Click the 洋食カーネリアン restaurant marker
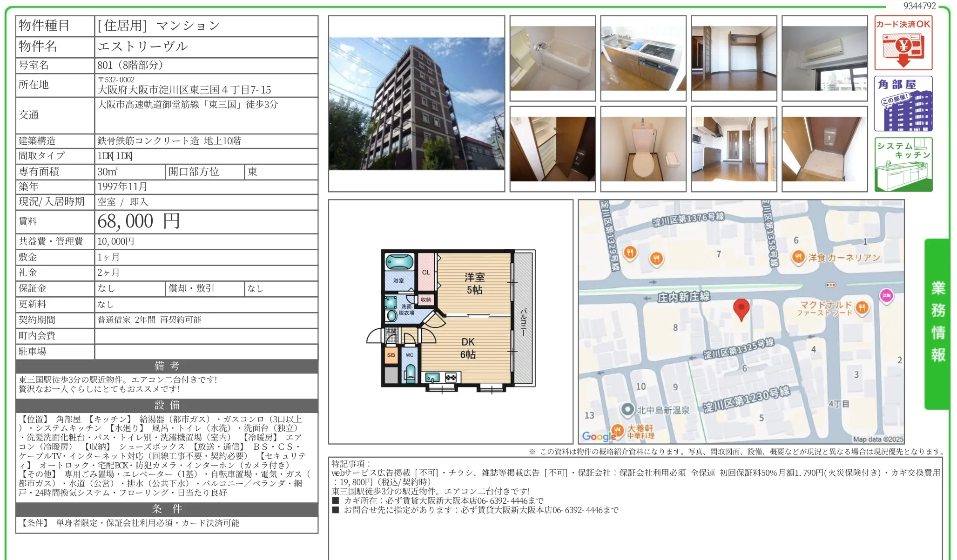This screenshot has width=957, height=560. (798, 257)
